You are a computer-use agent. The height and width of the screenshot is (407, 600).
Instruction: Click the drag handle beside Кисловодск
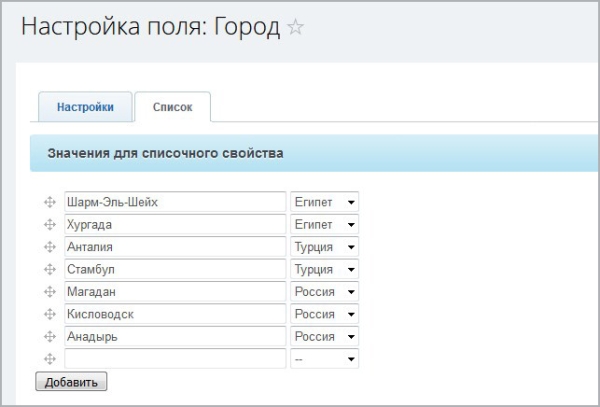(50, 314)
